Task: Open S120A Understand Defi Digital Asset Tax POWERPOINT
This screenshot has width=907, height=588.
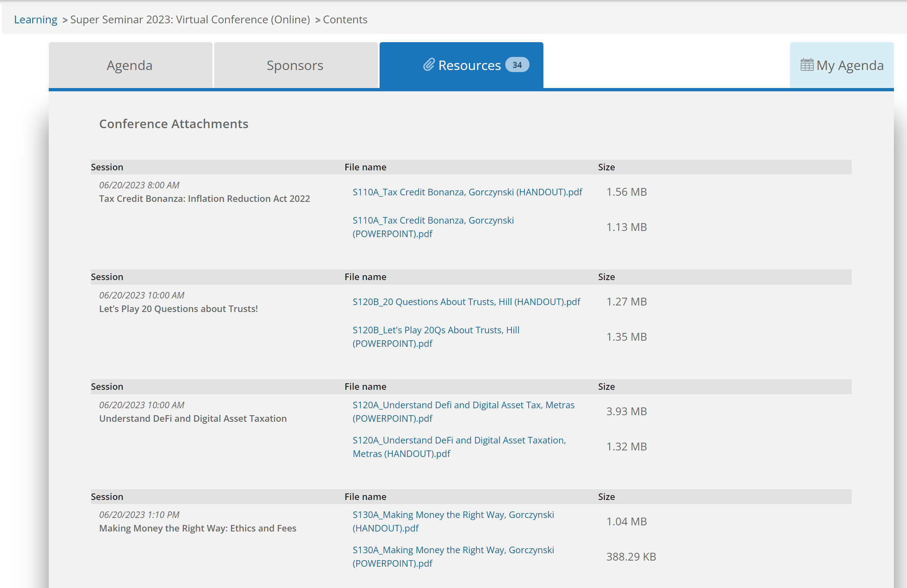Action: [464, 412]
